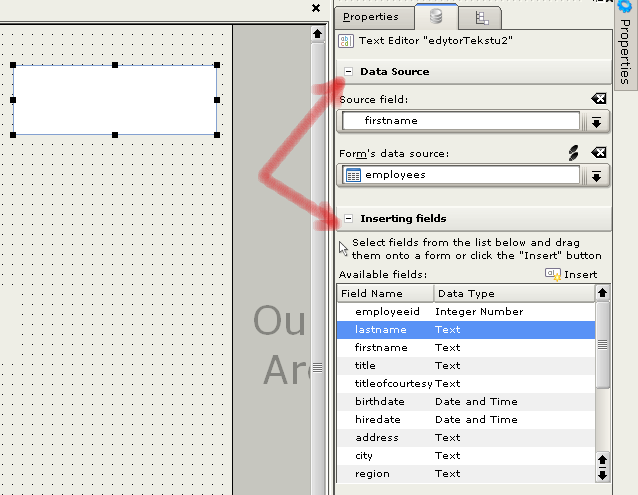Image resolution: width=638 pixels, height=495 pixels.
Task: Collapse the Data Source section
Action: coord(349,72)
